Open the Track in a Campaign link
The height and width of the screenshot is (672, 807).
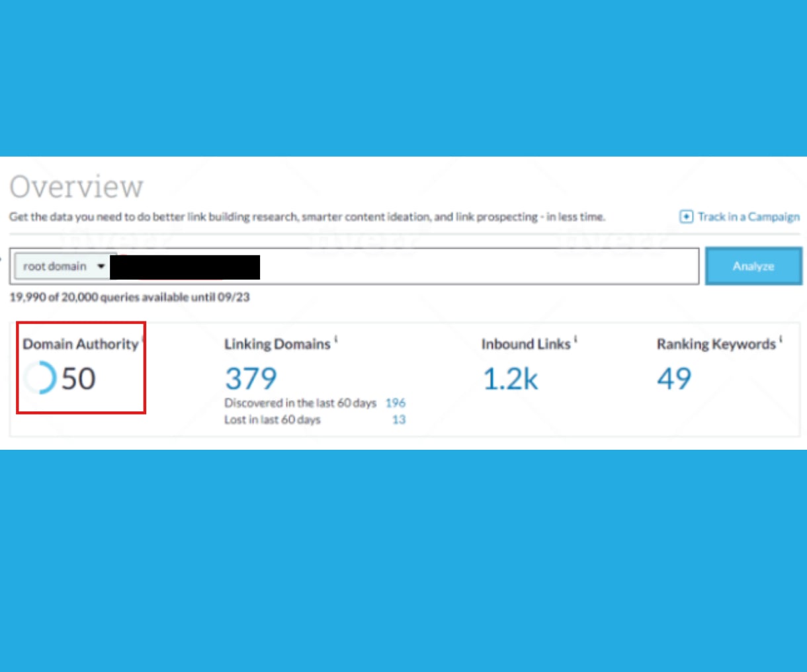click(740, 217)
